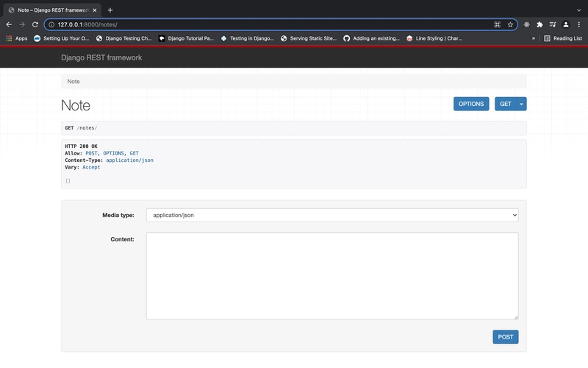Reload the page with the refresh icon

tap(35, 24)
